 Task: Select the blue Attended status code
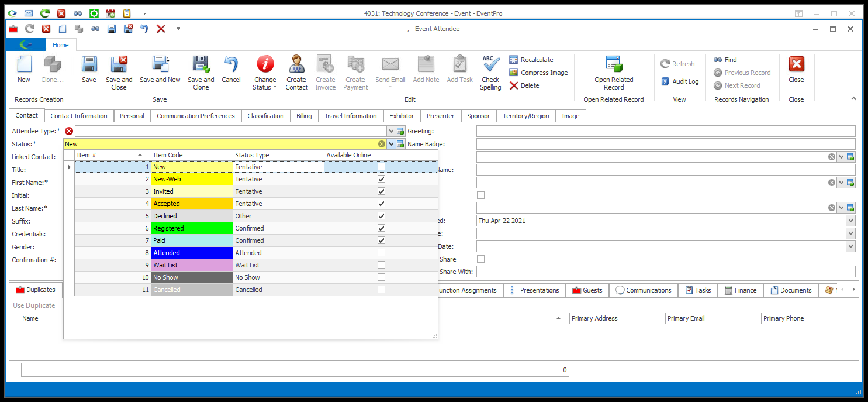click(192, 253)
